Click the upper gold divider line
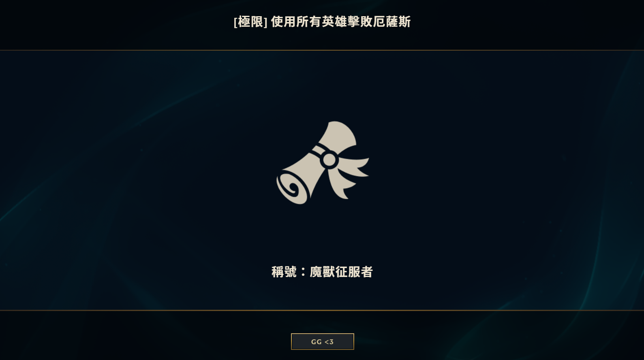Image resolution: width=644 pixels, height=360 pixels. (322, 50)
